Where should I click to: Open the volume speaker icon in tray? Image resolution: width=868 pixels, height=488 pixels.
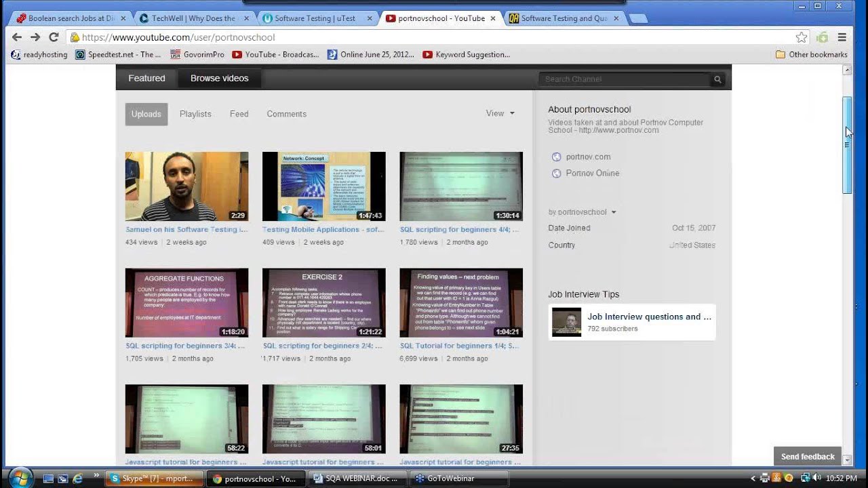(816, 478)
